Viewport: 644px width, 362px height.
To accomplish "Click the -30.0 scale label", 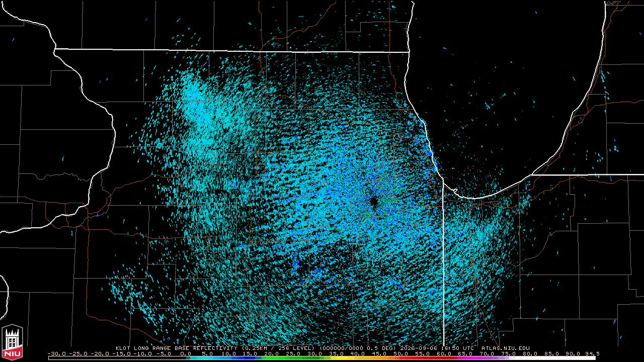I will (x=57, y=353).
